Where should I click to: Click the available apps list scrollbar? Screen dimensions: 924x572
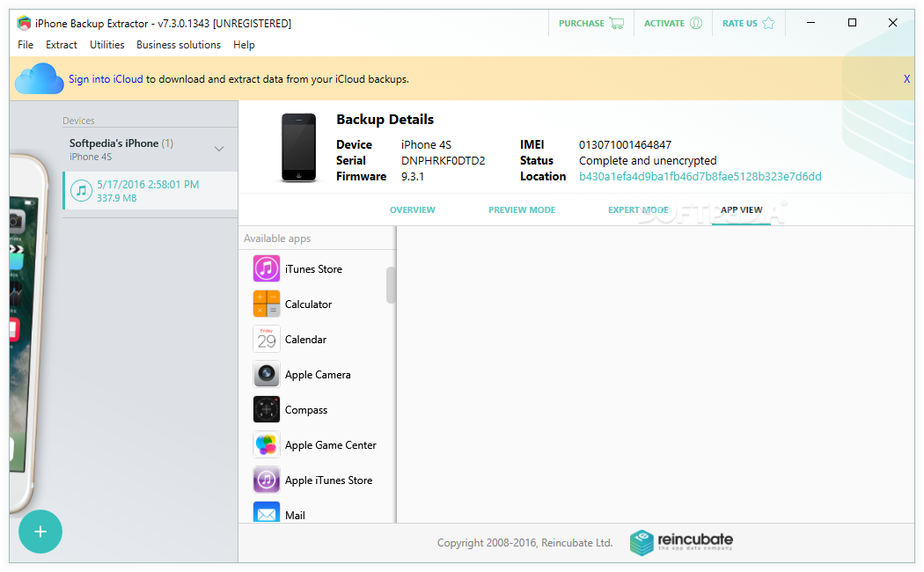[390, 285]
